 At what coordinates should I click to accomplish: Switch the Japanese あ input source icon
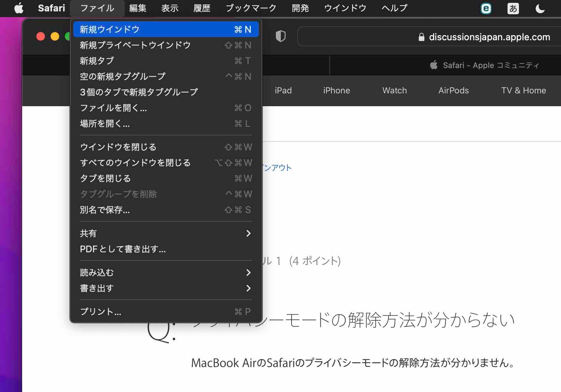(513, 8)
